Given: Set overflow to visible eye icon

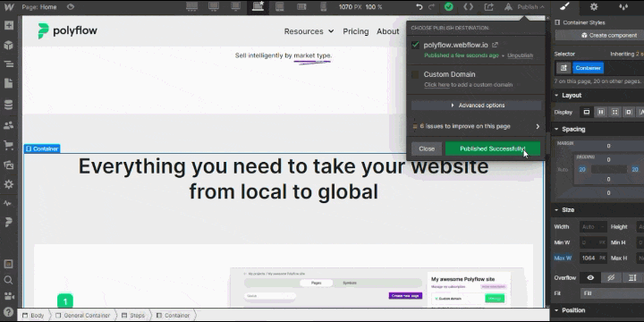Looking at the screenshot, I should click(590, 278).
